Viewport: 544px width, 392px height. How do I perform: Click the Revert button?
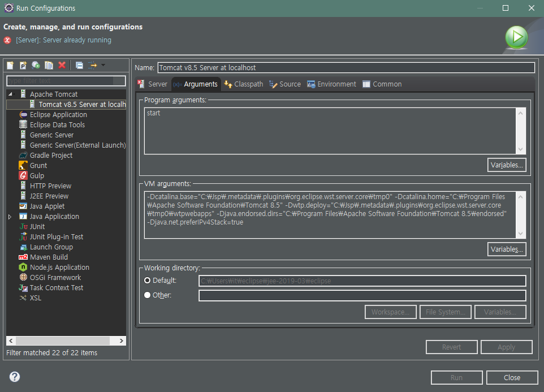[452, 347]
